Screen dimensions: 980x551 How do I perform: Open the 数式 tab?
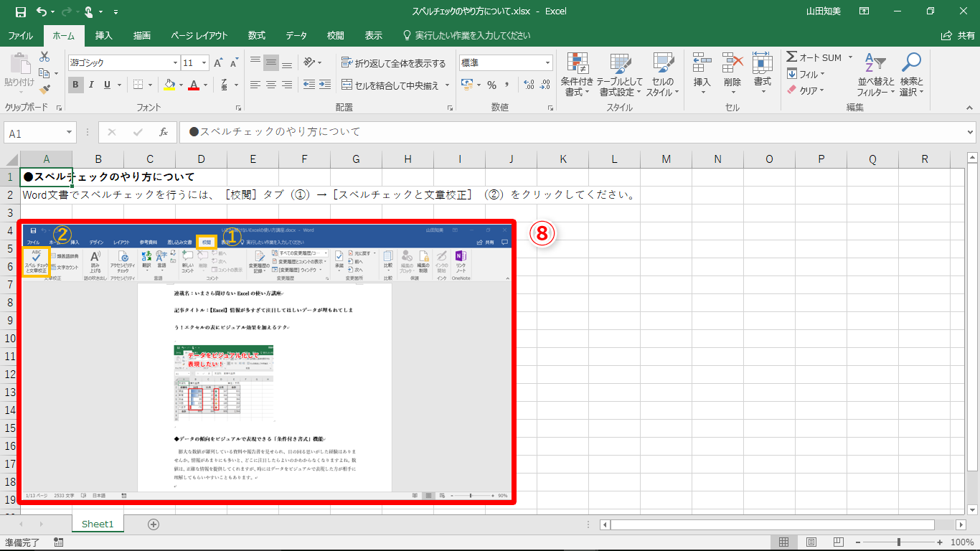coord(257,35)
